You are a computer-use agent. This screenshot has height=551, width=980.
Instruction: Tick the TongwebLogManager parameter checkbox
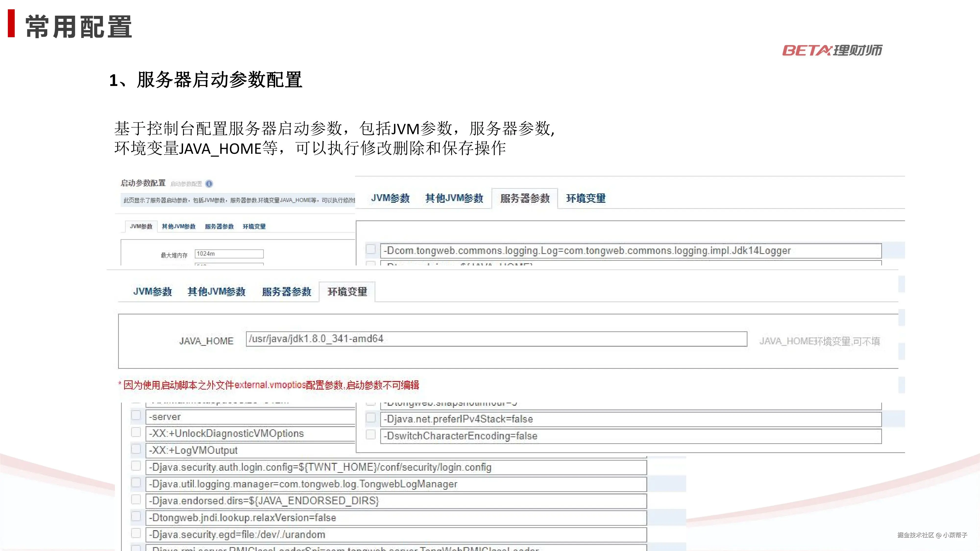pyautogui.click(x=136, y=482)
